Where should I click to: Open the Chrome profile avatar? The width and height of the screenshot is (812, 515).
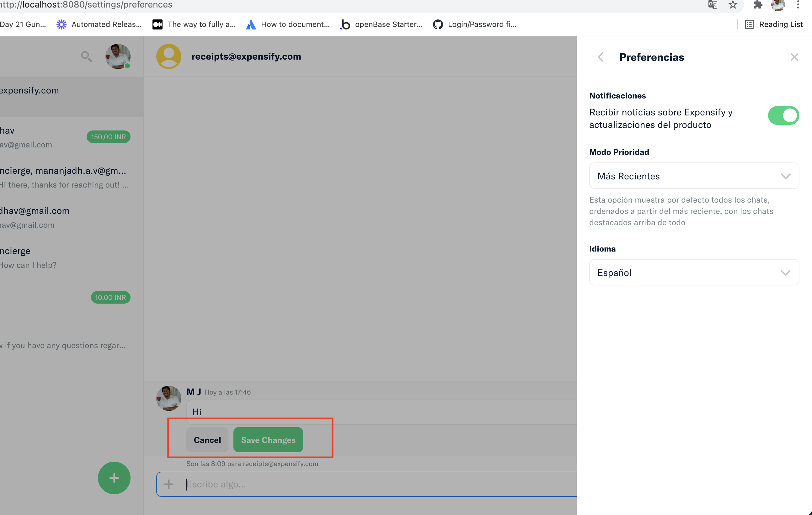(x=778, y=5)
